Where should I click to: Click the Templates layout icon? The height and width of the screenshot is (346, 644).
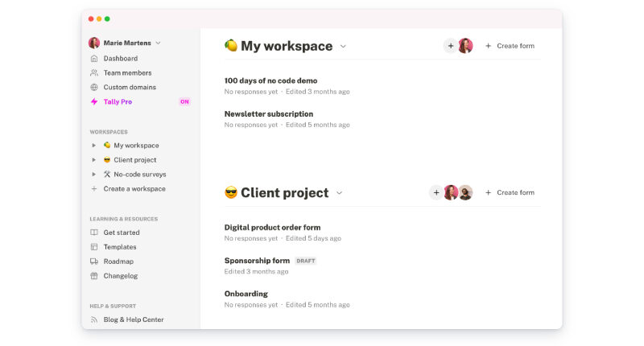[x=94, y=247]
